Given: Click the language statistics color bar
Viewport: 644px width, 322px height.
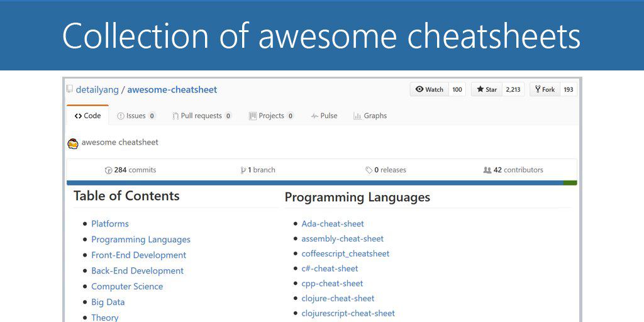Looking at the screenshot, I should (x=321, y=183).
